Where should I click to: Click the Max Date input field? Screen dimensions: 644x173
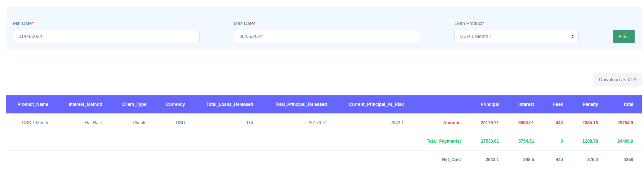pyautogui.click(x=327, y=36)
